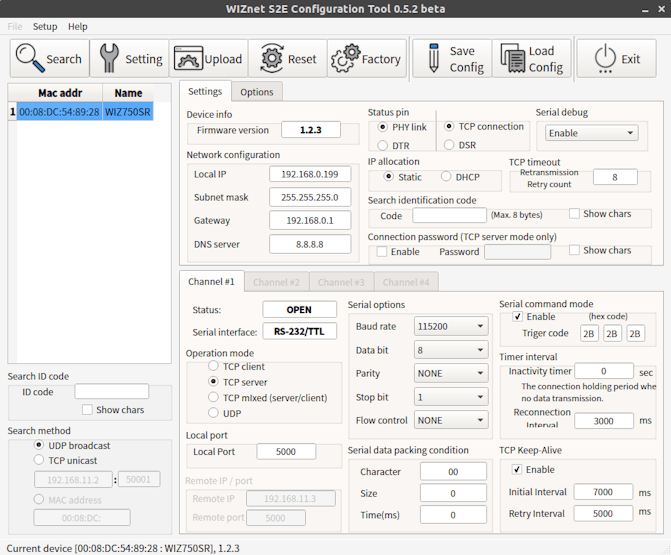Click the Keep-Alive Initial Interval field
This screenshot has height=555, width=671.
point(603,492)
